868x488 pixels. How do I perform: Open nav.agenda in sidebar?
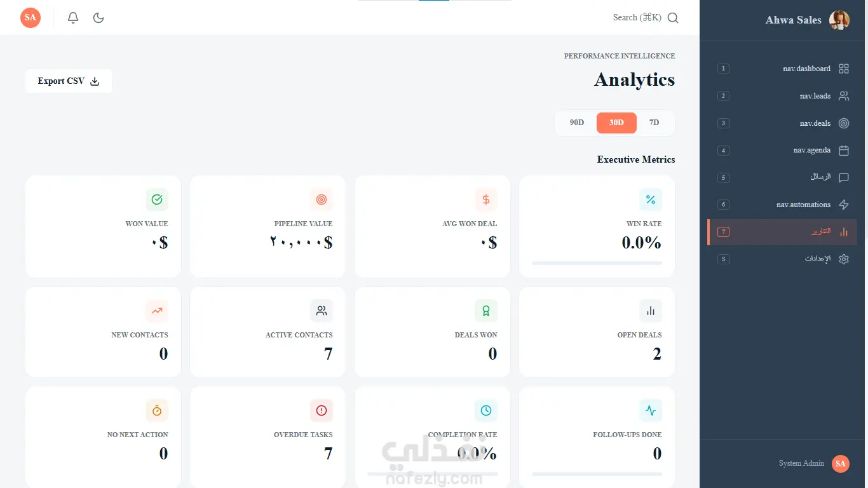click(x=782, y=151)
